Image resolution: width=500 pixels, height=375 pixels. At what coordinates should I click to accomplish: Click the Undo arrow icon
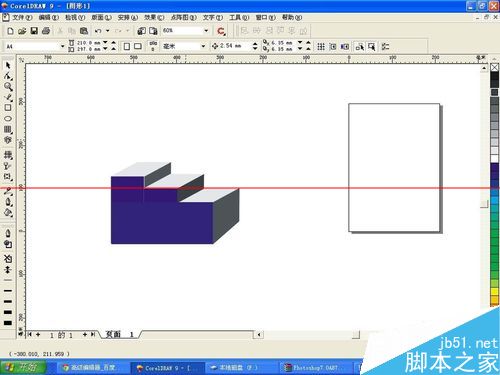coord(98,31)
